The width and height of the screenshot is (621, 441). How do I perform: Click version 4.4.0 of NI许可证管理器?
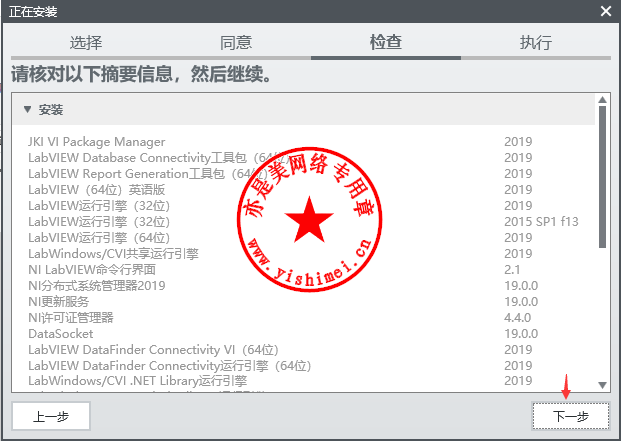[518, 317]
